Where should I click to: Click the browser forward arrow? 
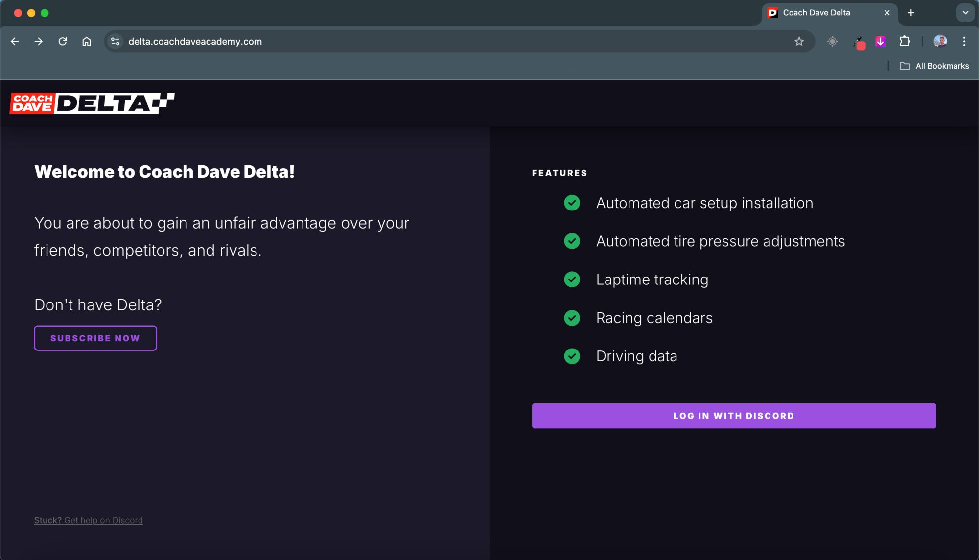pyautogui.click(x=39, y=42)
